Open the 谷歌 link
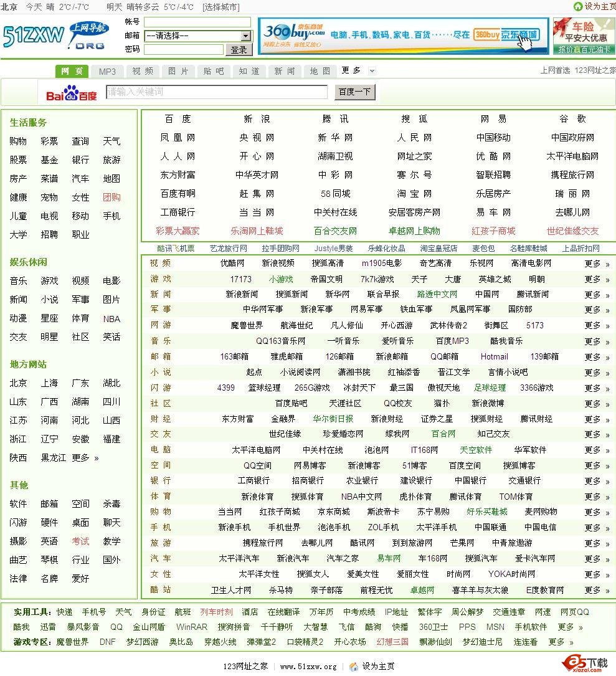This screenshot has width=616, height=676. click(x=572, y=119)
